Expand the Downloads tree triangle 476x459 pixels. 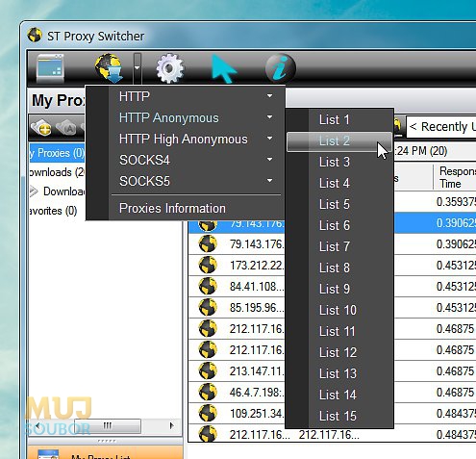click(x=34, y=191)
